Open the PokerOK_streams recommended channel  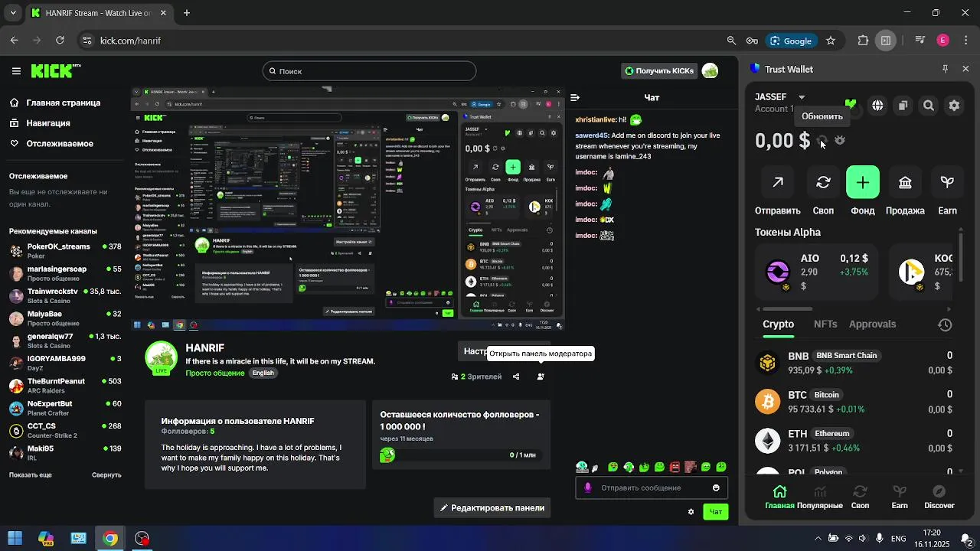coord(65,251)
